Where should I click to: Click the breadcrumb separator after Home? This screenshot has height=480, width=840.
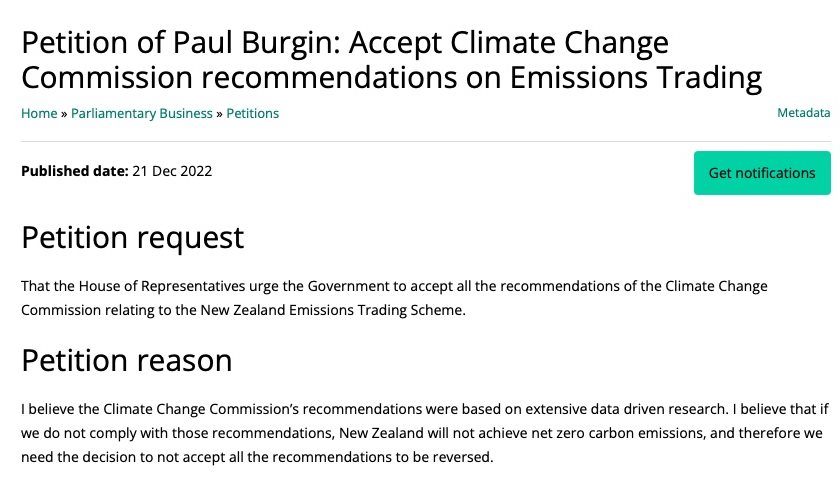64,114
